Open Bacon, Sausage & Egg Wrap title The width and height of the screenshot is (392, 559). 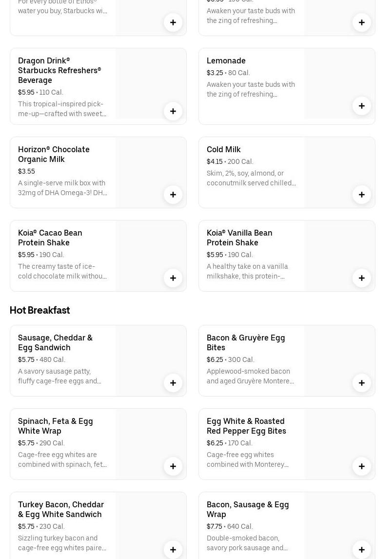click(x=248, y=509)
